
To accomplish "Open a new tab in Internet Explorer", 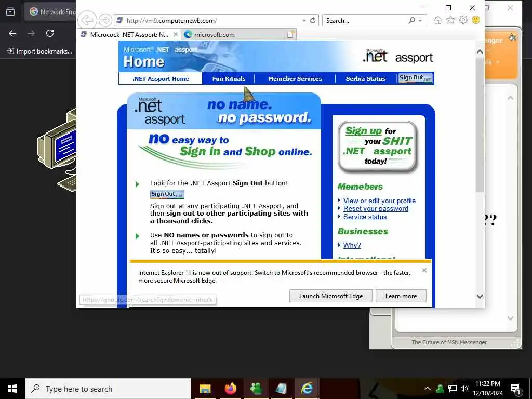I will tap(291, 34).
